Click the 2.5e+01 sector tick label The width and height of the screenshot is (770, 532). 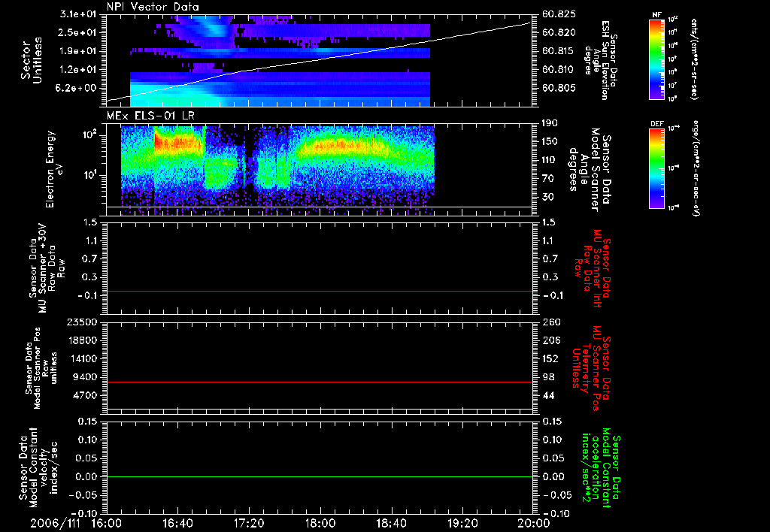pos(78,32)
